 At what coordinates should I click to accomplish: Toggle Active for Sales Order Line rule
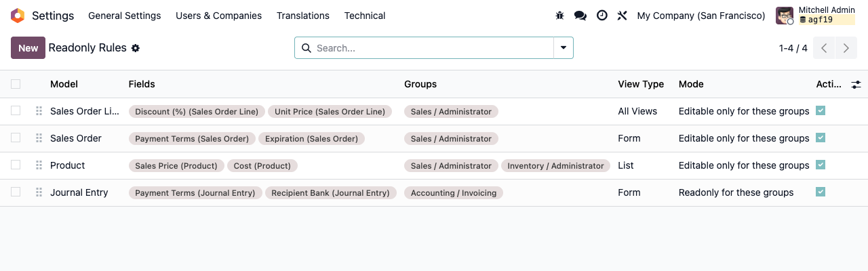coord(821,110)
